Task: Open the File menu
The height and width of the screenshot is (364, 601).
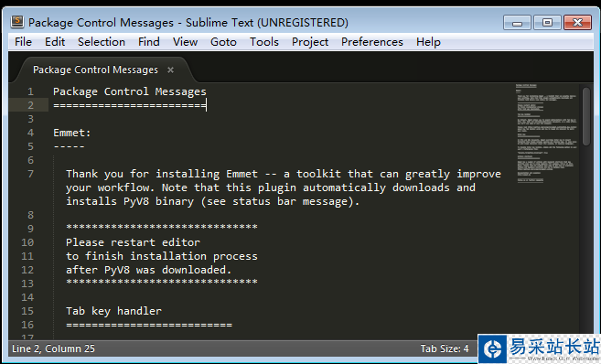Action: [23, 42]
